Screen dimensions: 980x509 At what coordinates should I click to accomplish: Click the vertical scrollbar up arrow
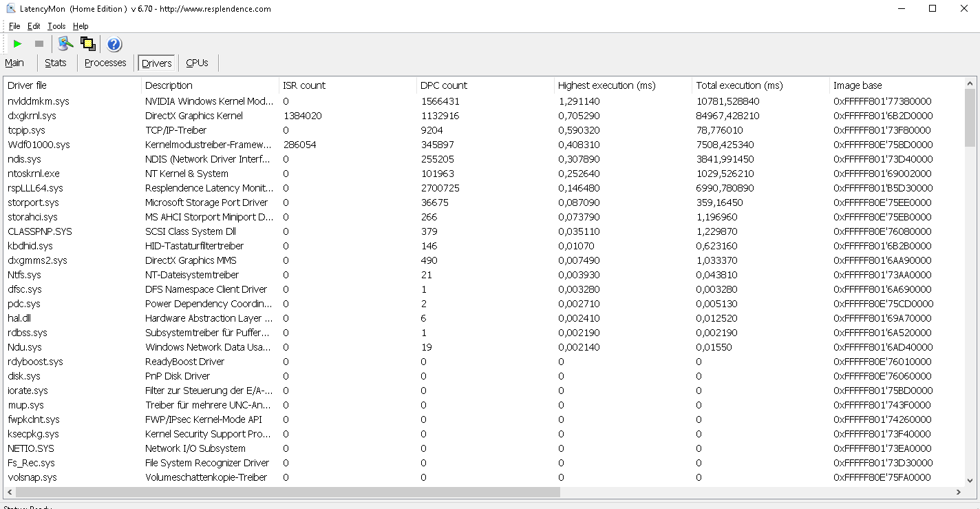[x=970, y=83]
